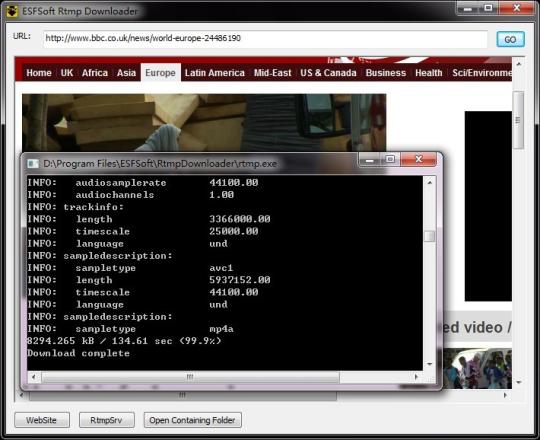Click Open Containing Folder button
Image resolution: width=540 pixels, height=440 pixels.
[193, 420]
